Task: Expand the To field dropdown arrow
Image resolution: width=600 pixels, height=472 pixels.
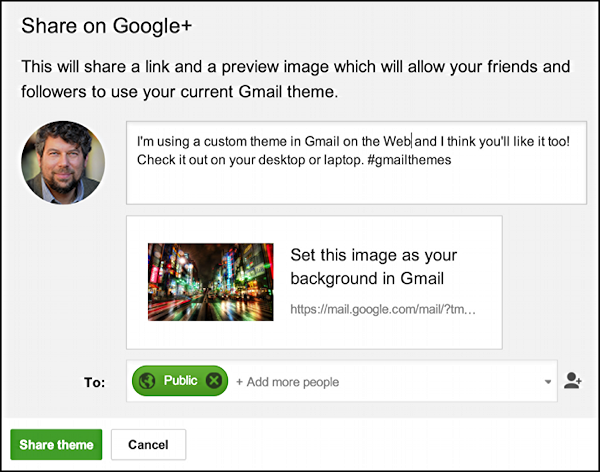Action: click(548, 382)
